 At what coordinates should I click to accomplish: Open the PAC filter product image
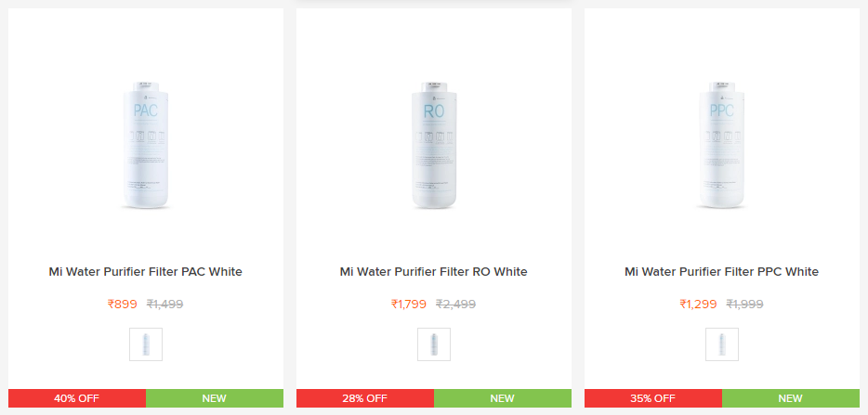tap(146, 147)
